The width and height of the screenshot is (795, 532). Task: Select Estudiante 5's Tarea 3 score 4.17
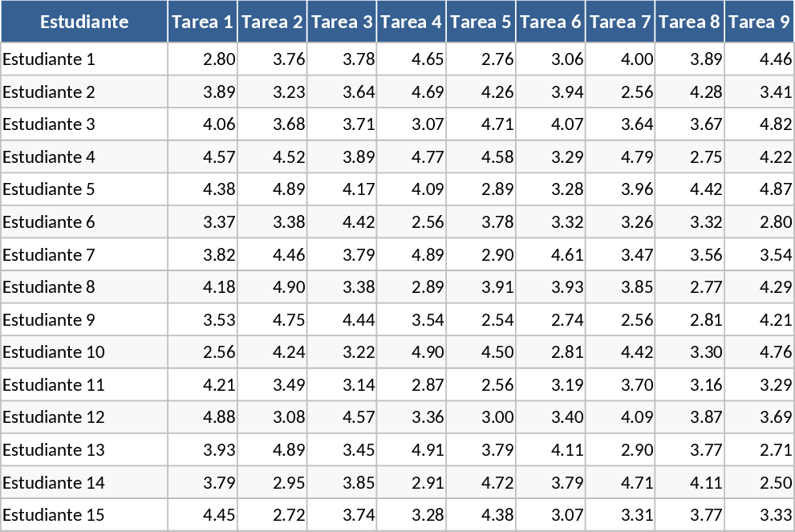point(358,189)
